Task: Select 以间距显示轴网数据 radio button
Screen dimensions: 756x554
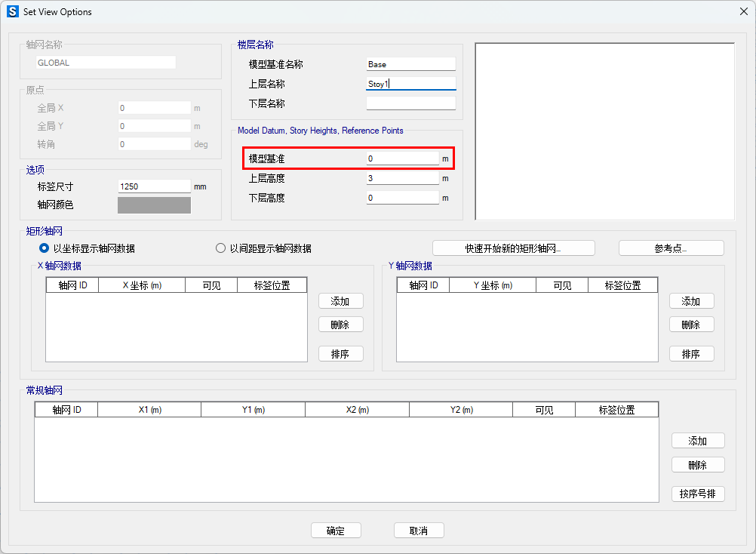Action: pyautogui.click(x=221, y=248)
